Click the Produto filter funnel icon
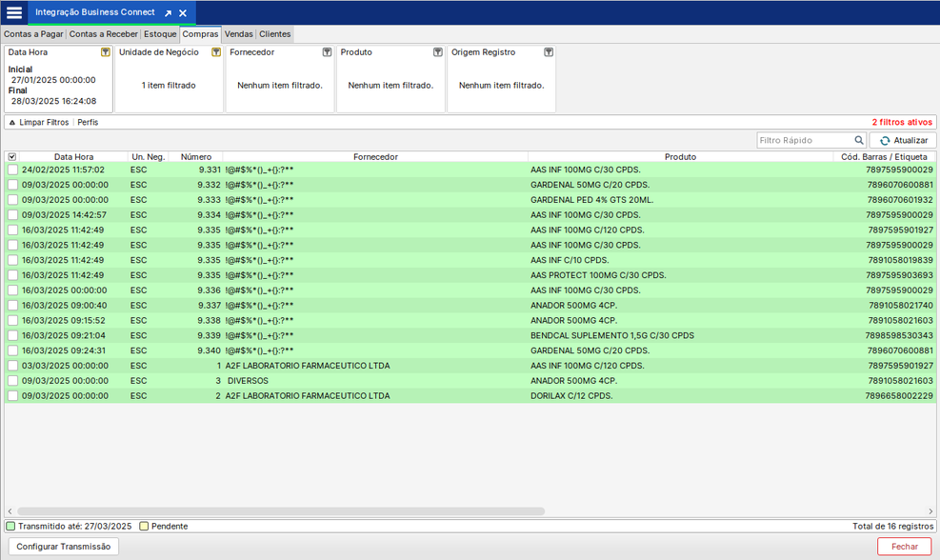This screenshot has height=560, width=940. click(438, 52)
